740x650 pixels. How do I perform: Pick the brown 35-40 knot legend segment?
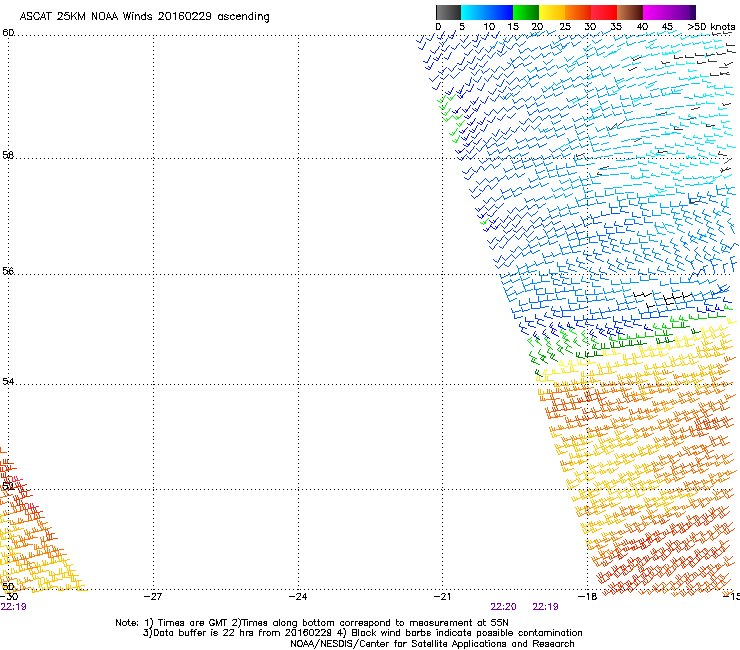(630, 12)
